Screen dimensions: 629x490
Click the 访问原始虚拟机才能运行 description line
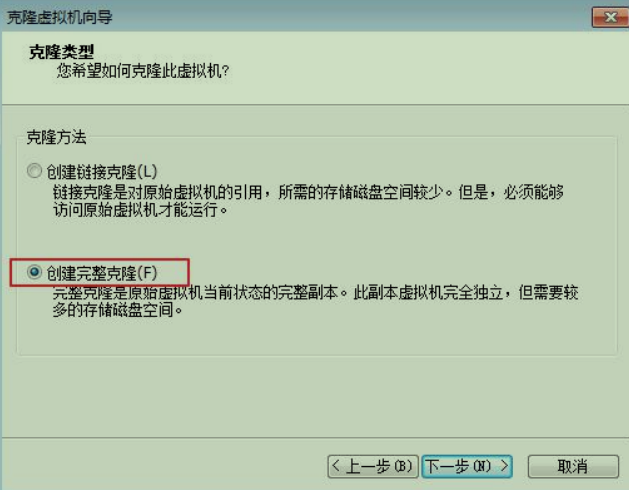[x=141, y=209]
